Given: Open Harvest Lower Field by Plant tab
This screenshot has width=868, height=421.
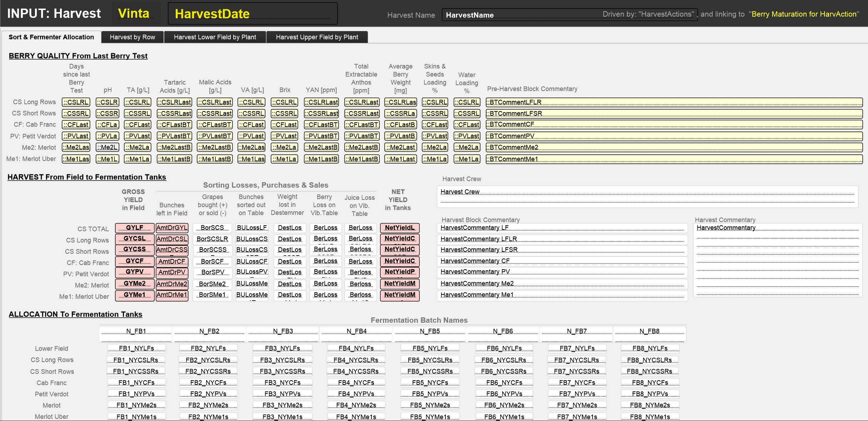Looking at the screenshot, I should (215, 37).
